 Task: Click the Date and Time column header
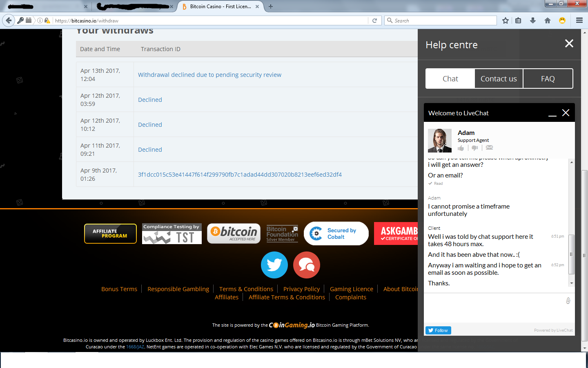100,49
